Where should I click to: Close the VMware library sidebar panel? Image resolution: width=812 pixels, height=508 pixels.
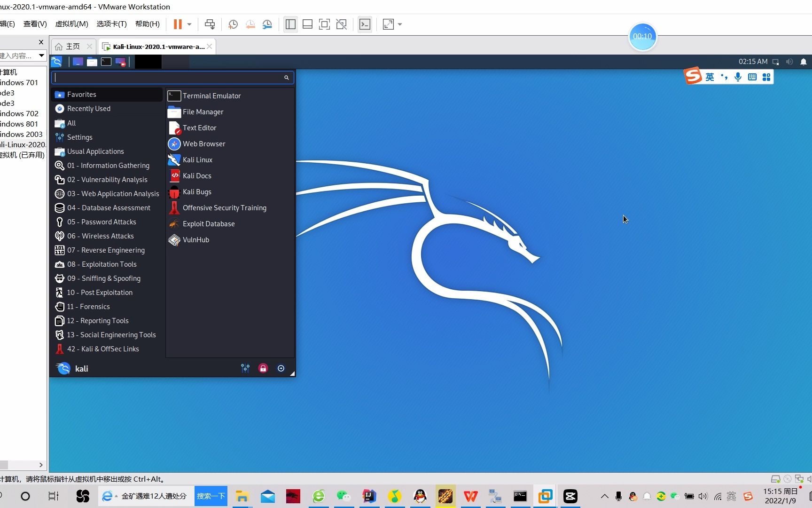pos(41,42)
